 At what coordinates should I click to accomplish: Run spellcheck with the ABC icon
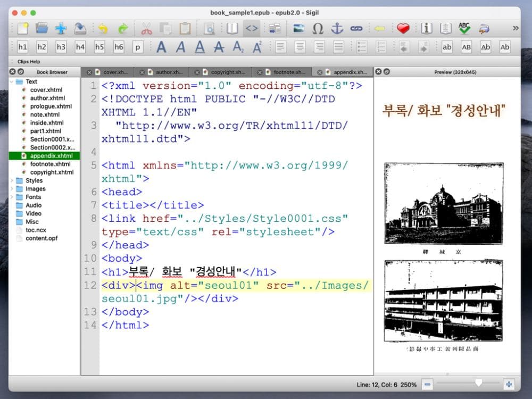click(464, 29)
